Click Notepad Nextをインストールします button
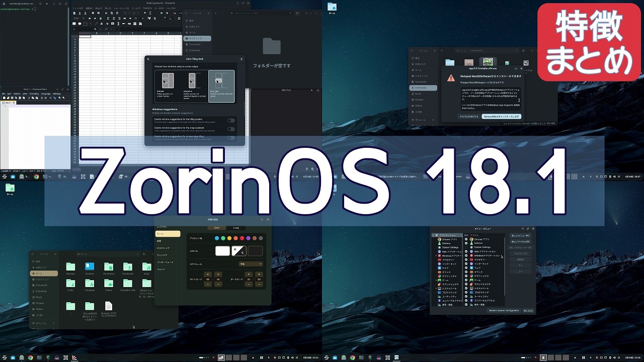The image size is (644, 362). (x=501, y=117)
